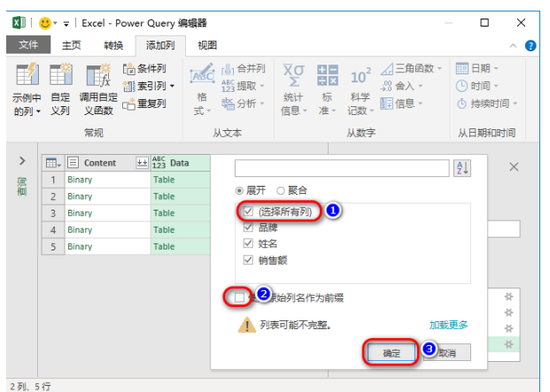
Task: Close the query settings pane with X
Action: (514, 167)
